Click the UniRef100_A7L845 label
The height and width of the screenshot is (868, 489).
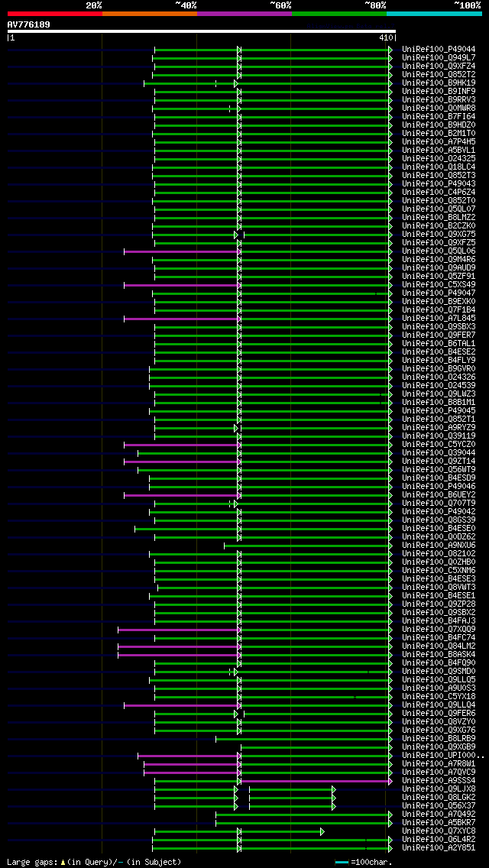[439, 319]
